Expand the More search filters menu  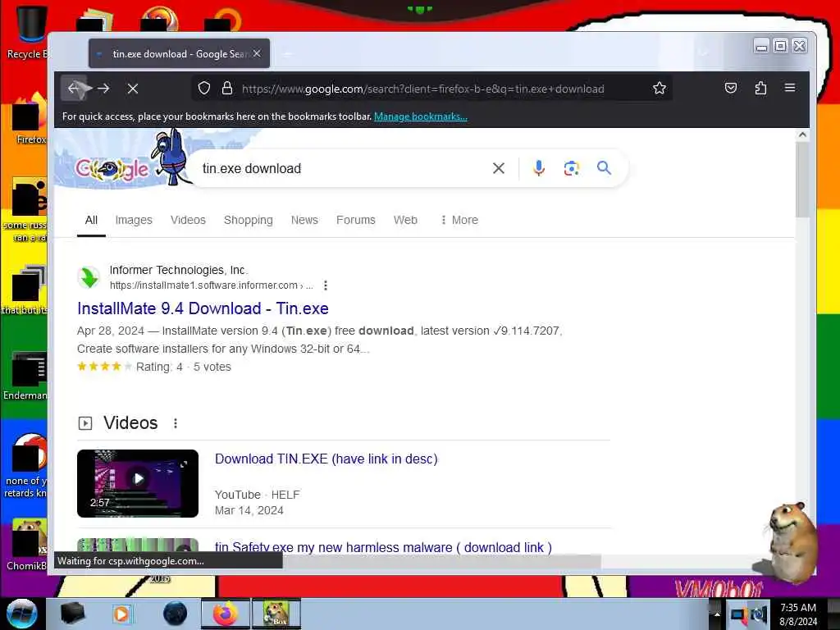click(x=459, y=220)
